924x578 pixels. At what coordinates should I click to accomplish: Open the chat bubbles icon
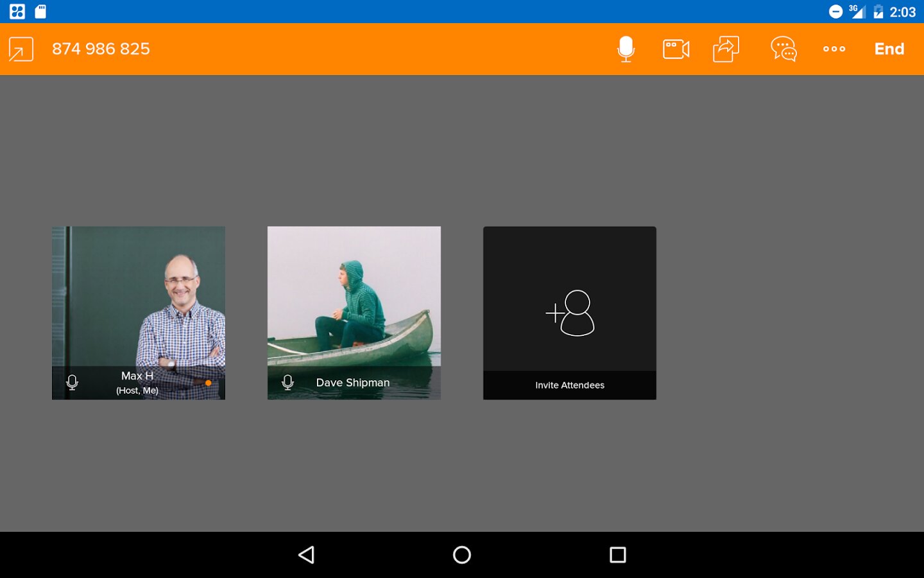point(783,49)
